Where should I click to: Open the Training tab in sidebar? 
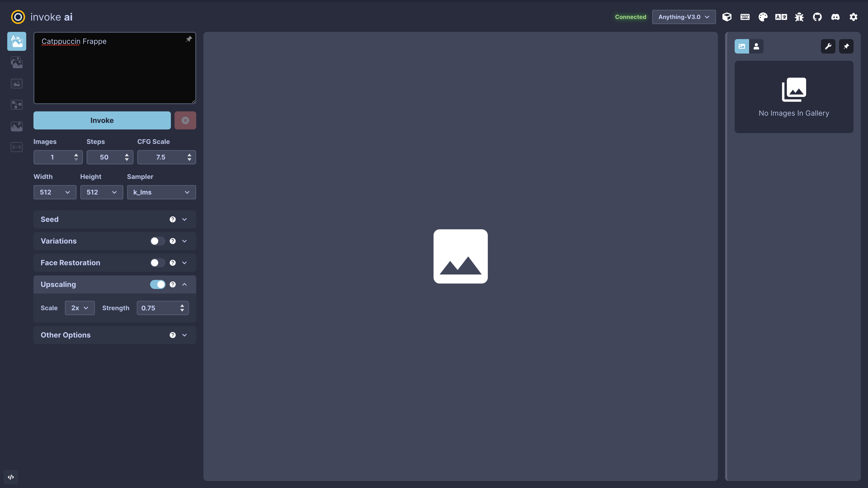click(x=17, y=147)
